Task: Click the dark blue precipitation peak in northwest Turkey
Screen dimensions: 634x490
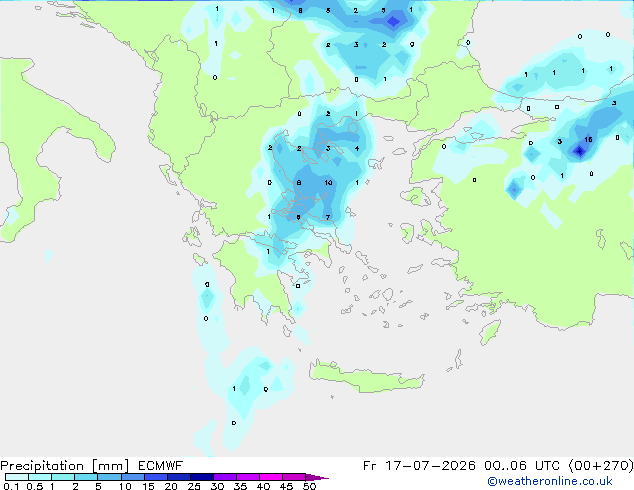Action: [579, 152]
